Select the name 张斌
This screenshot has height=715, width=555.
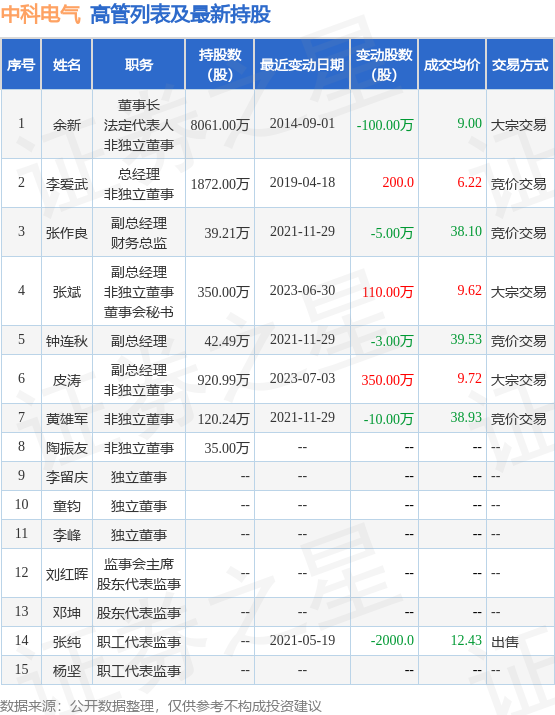[67, 292]
